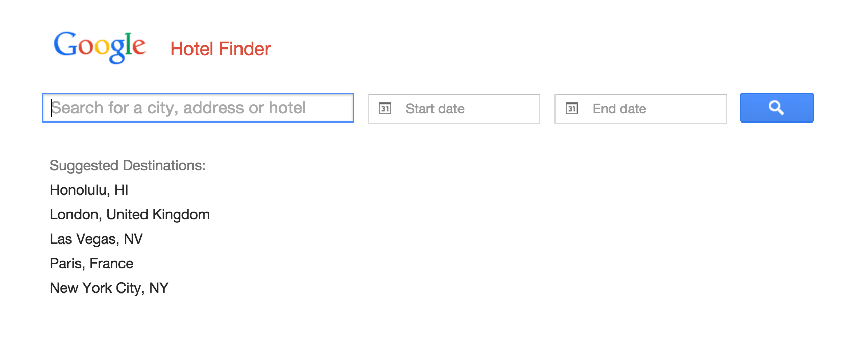
Task: Click the word 'Finder' in the red title
Action: coord(245,49)
